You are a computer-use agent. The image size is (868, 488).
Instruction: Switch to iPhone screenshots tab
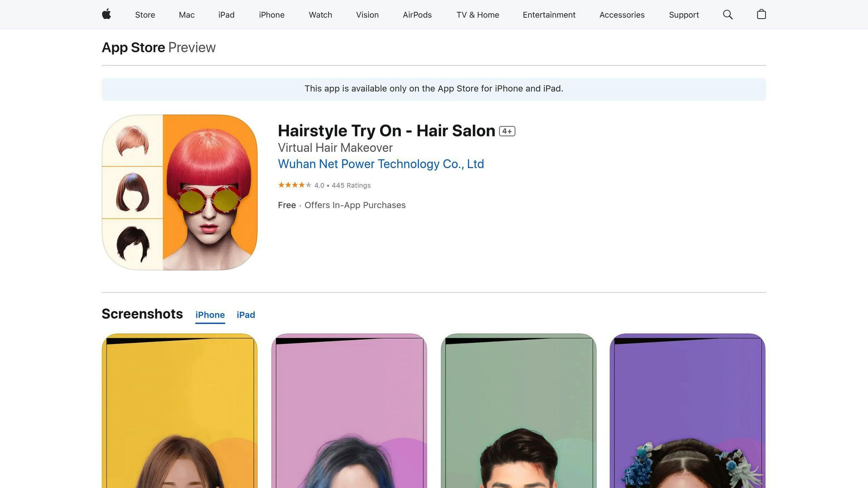point(210,315)
